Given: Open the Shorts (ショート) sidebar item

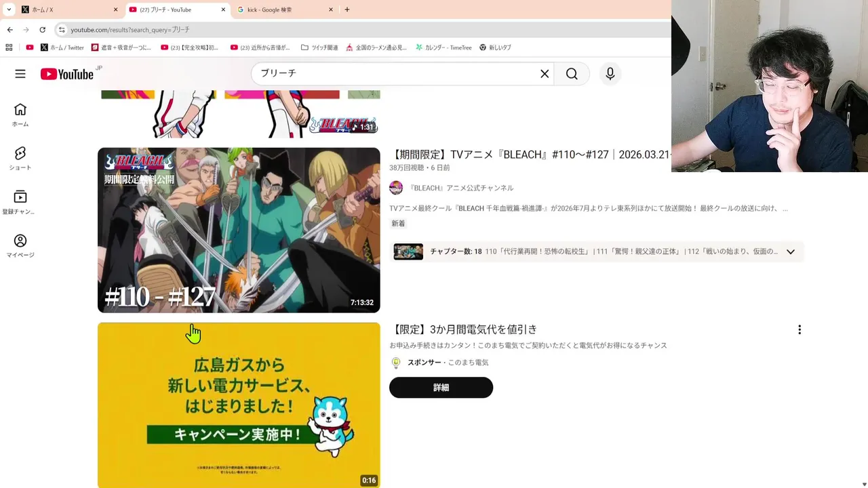Looking at the screenshot, I should pyautogui.click(x=20, y=159).
